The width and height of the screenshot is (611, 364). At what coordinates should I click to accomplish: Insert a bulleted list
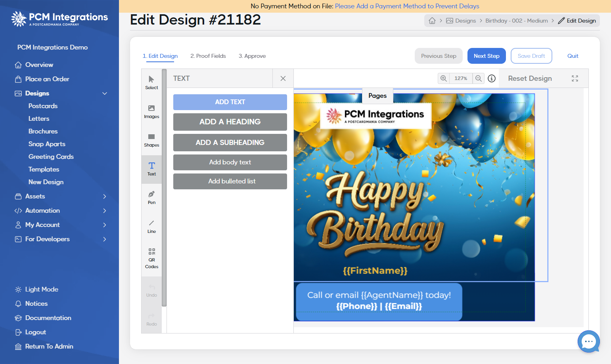pos(230,181)
